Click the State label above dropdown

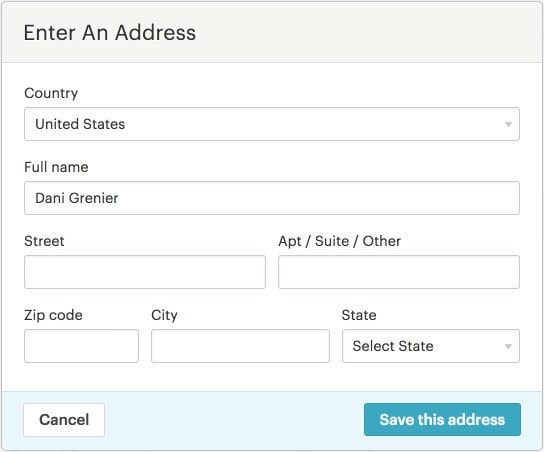tap(359, 315)
